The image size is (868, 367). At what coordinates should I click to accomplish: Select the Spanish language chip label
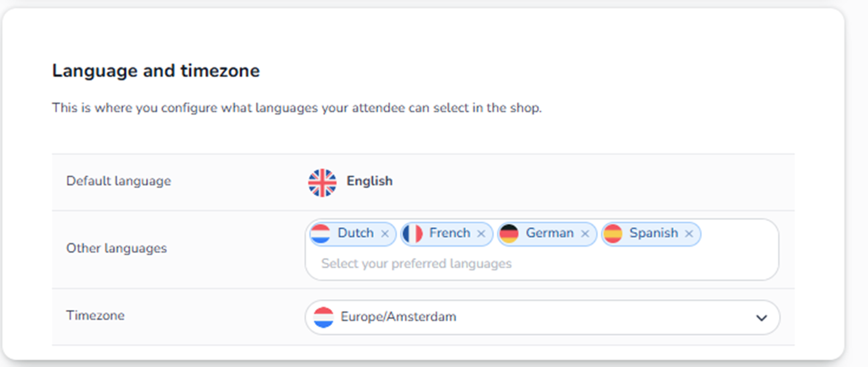pos(654,233)
